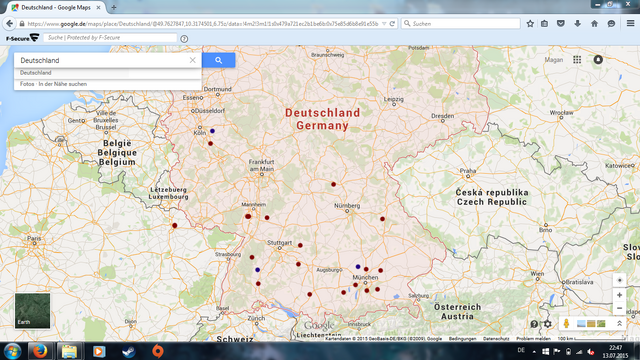
Task: Bookmark this page with star icon
Action: coord(530,24)
